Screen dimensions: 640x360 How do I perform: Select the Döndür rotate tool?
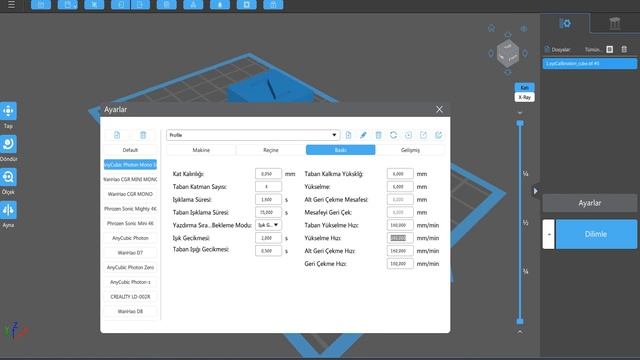point(8,144)
